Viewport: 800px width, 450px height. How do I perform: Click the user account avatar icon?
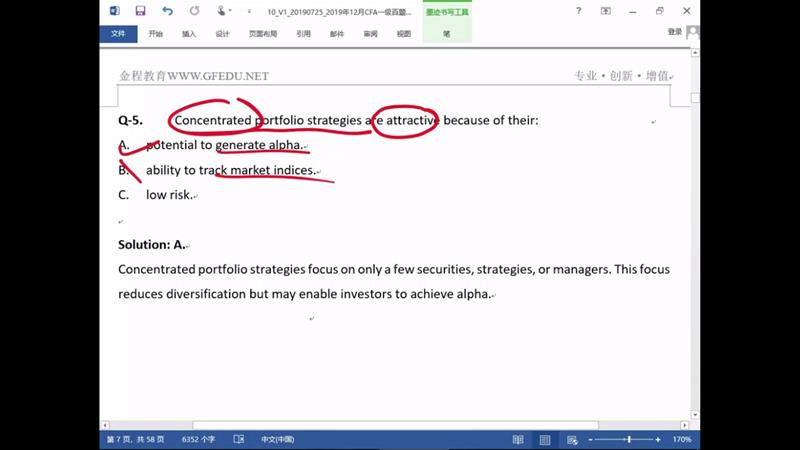692,33
